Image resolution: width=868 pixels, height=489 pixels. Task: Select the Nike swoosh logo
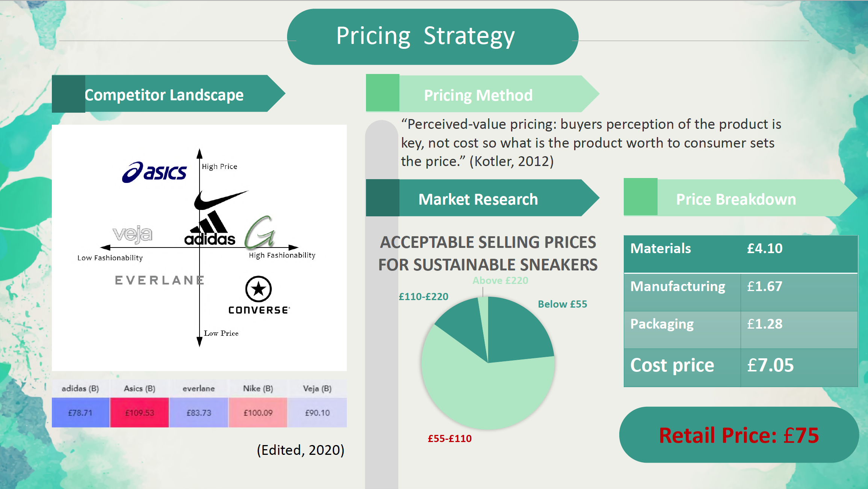pyautogui.click(x=221, y=200)
